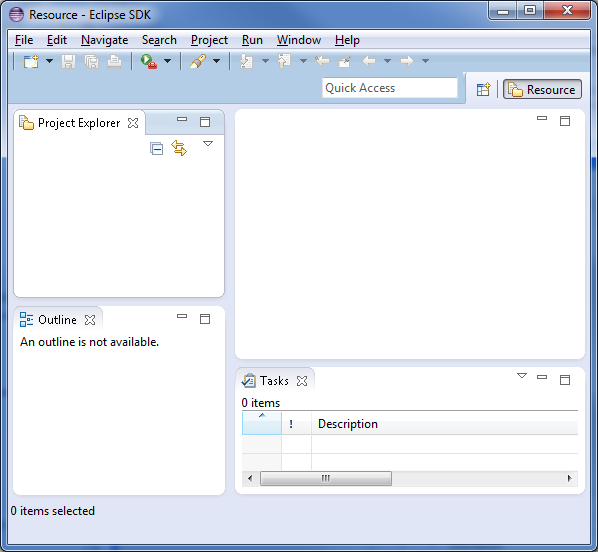Minimize the Outline view
598x552 pixels.
click(182, 316)
